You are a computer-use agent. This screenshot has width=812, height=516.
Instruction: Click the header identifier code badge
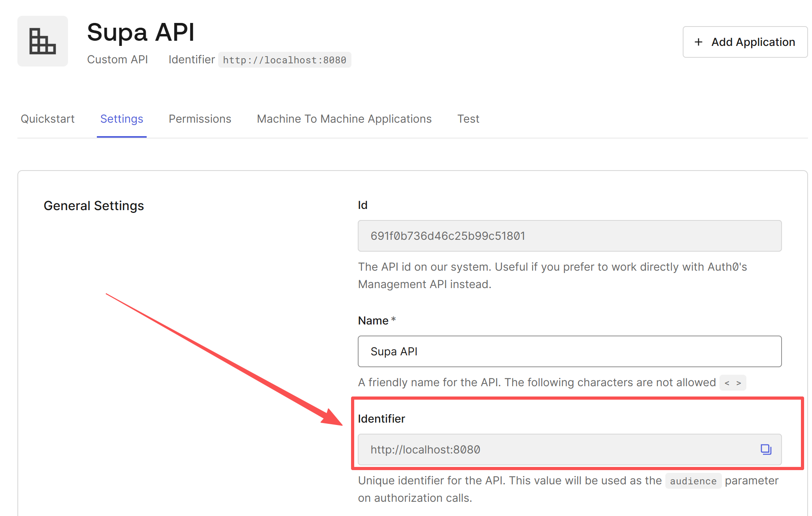[284, 60]
